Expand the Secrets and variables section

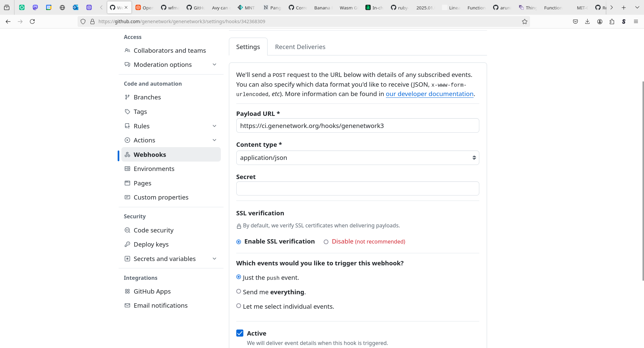pyautogui.click(x=214, y=259)
